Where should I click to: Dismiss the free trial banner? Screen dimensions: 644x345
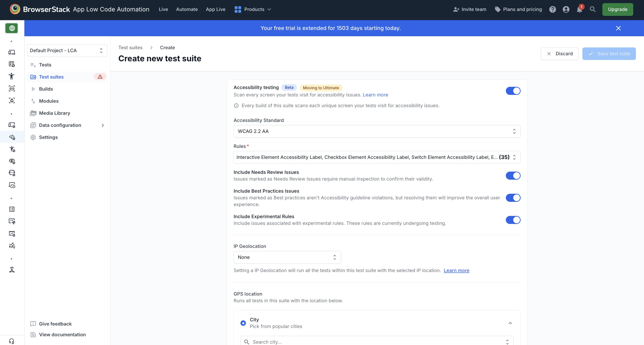tap(618, 28)
